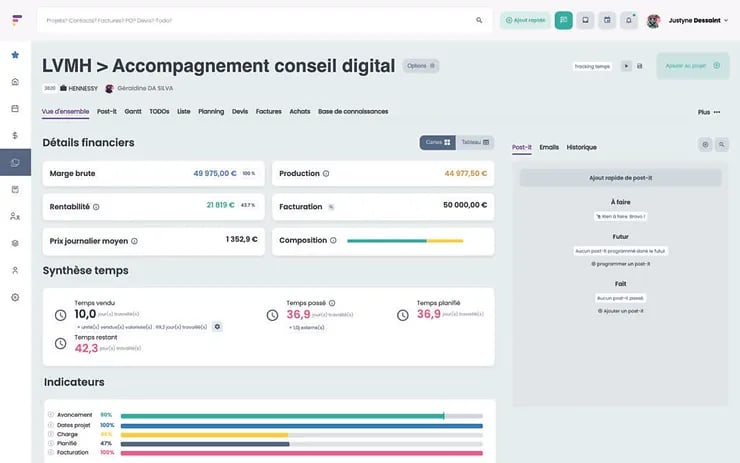Image resolution: width=740 pixels, height=463 pixels.
Task: Switch to the Gantt tab
Action: [133, 112]
